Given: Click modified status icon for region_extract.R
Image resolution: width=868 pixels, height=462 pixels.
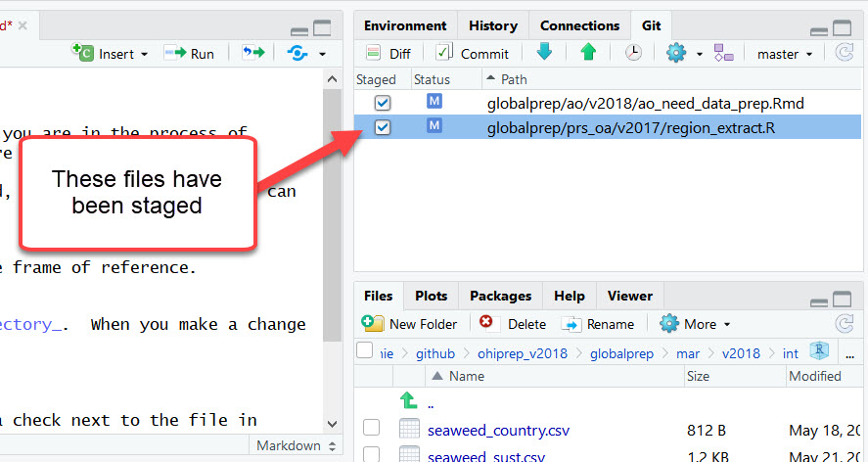Looking at the screenshot, I should (x=434, y=125).
